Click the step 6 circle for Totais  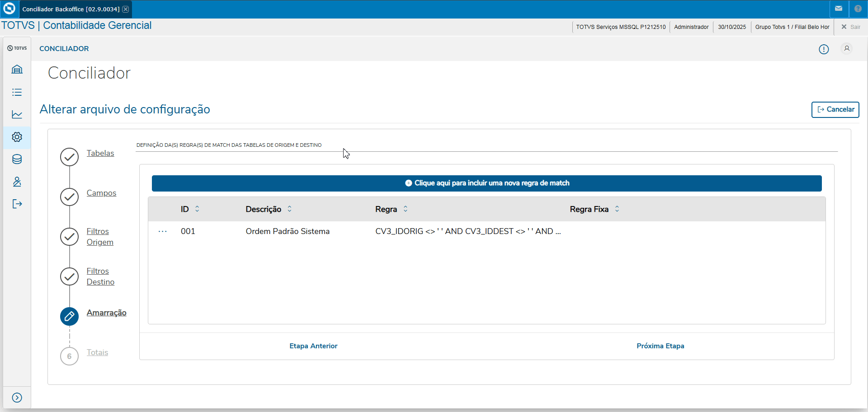(x=69, y=356)
